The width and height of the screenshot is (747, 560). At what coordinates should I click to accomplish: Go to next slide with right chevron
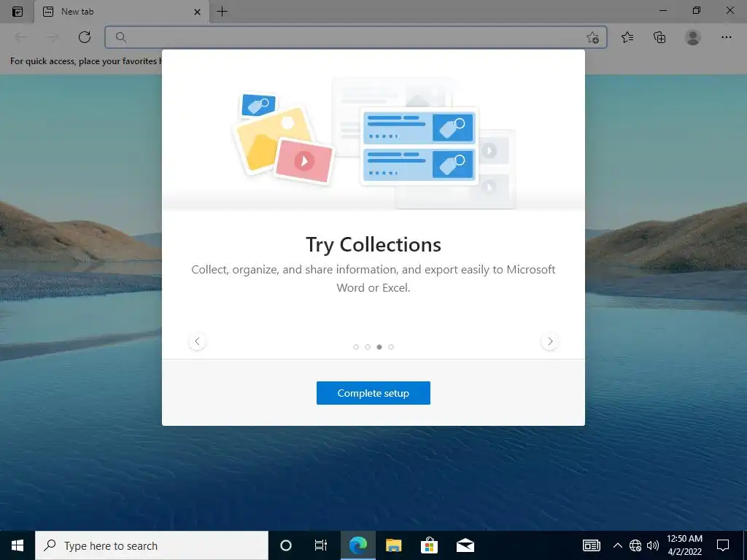point(550,341)
